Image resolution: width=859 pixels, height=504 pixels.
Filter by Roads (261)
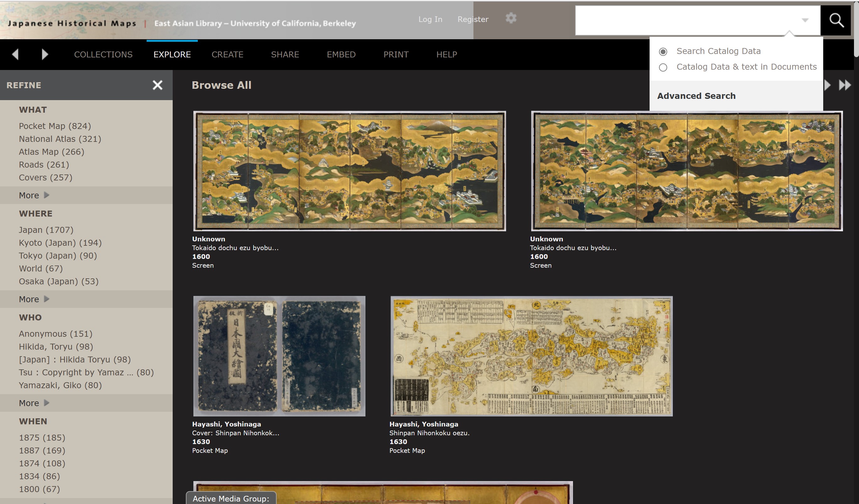coord(44,165)
